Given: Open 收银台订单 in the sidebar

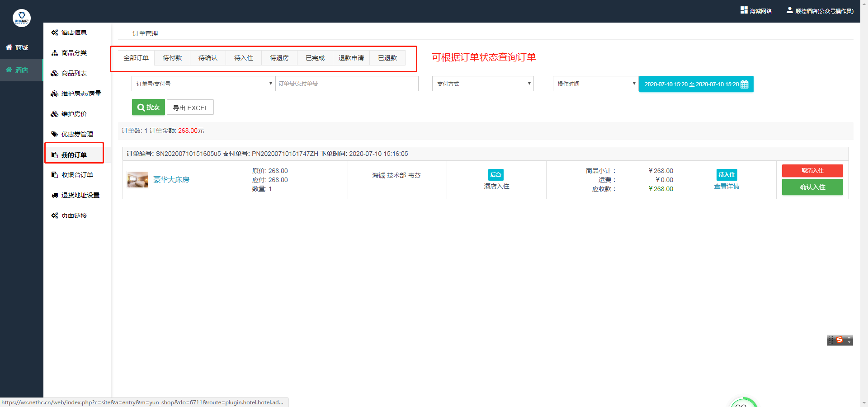Looking at the screenshot, I should [x=77, y=175].
